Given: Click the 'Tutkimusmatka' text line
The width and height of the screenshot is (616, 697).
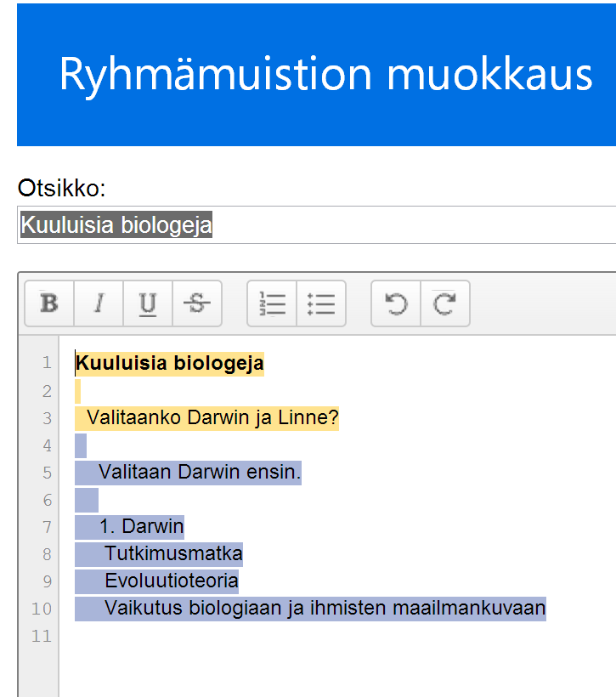Looking at the screenshot, I should (x=173, y=554).
